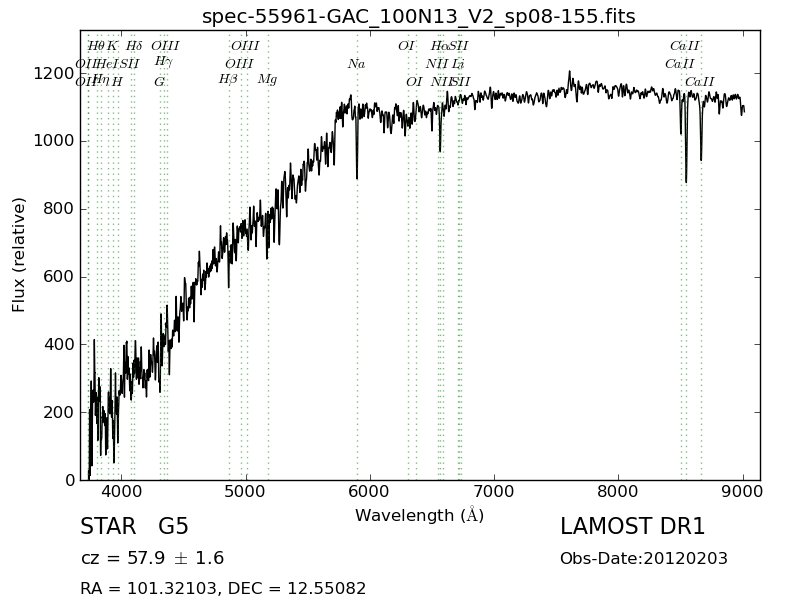The image size is (800, 600).
Task: Click the x-axis tick label 7000
Action: 494,491
